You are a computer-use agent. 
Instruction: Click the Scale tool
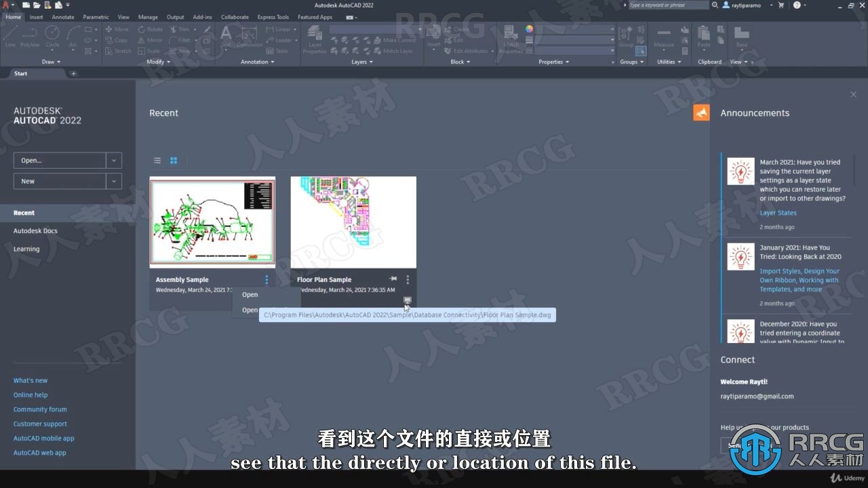[149, 51]
